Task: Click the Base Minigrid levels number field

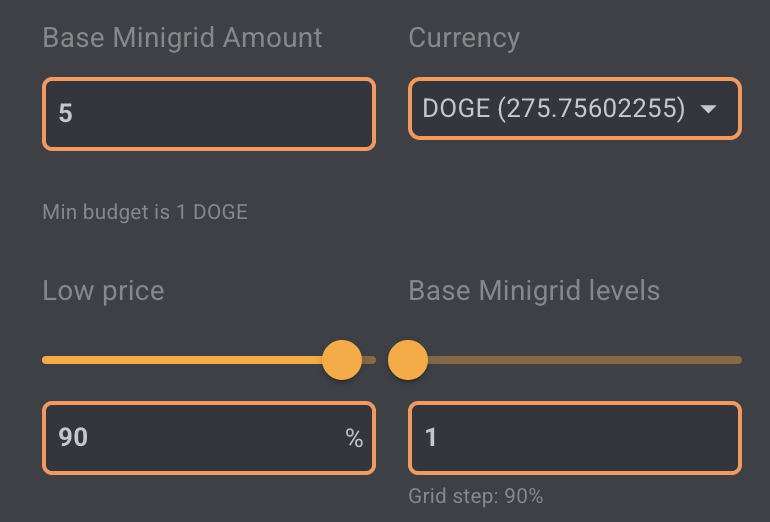Action: (574, 437)
